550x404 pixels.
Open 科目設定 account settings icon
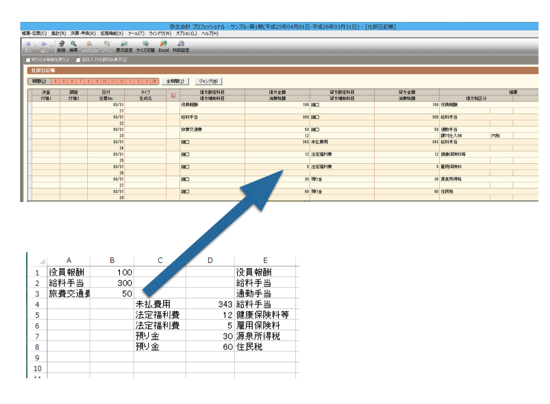point(181,44)
